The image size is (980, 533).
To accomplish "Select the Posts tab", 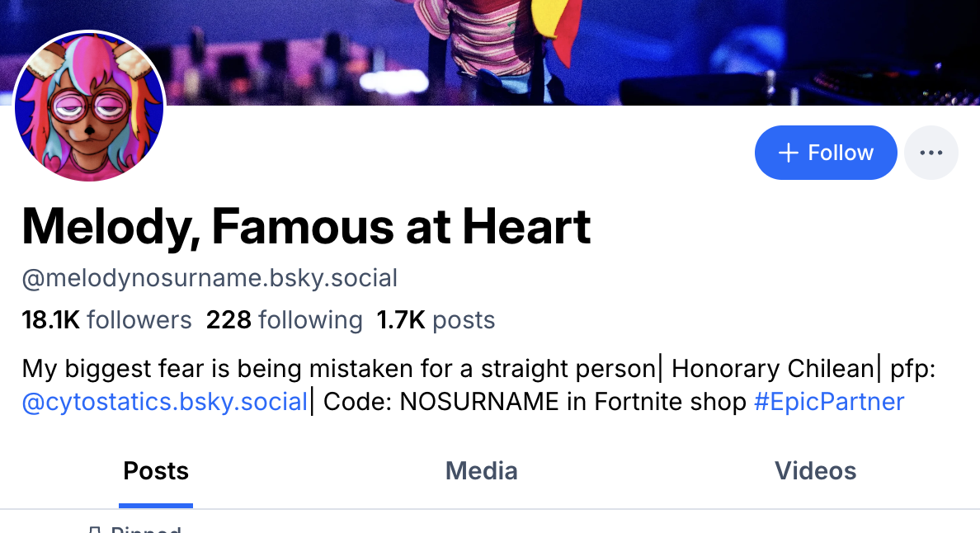I will (x=156, y=471).
